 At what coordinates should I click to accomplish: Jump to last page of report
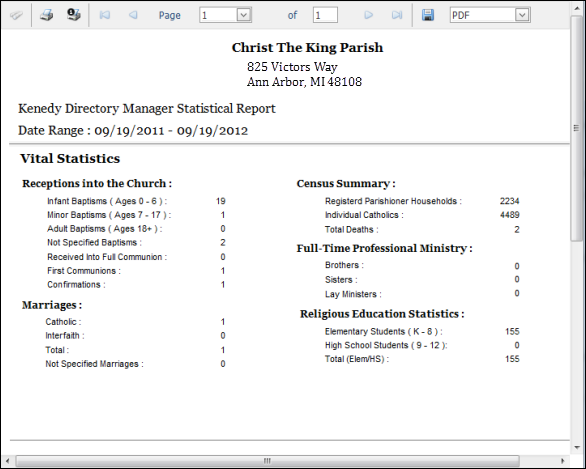pos(397,15)
